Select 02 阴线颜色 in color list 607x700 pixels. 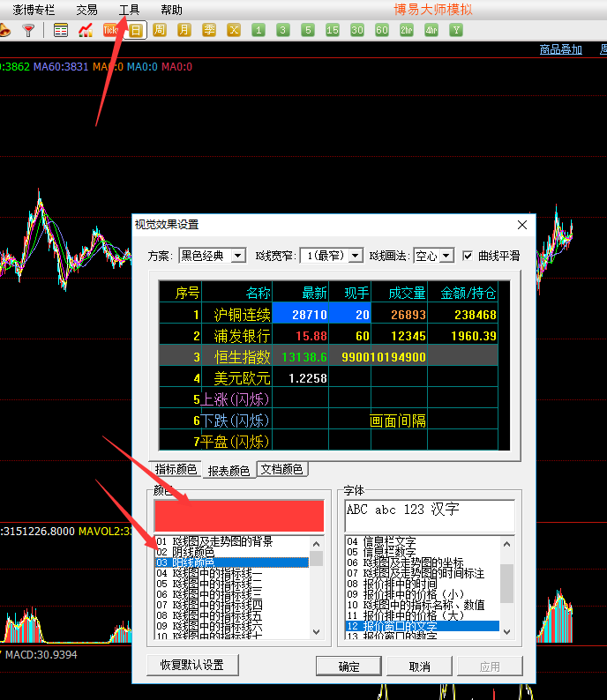pos(231,552)
